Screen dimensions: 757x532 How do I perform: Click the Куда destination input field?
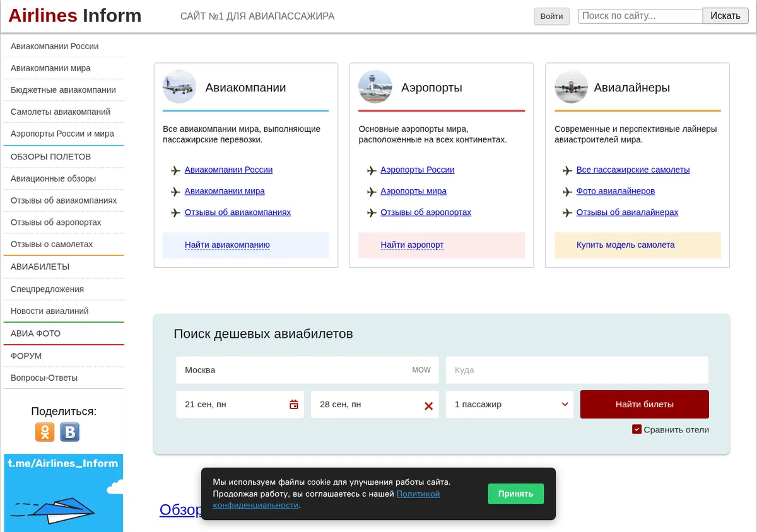577,370
